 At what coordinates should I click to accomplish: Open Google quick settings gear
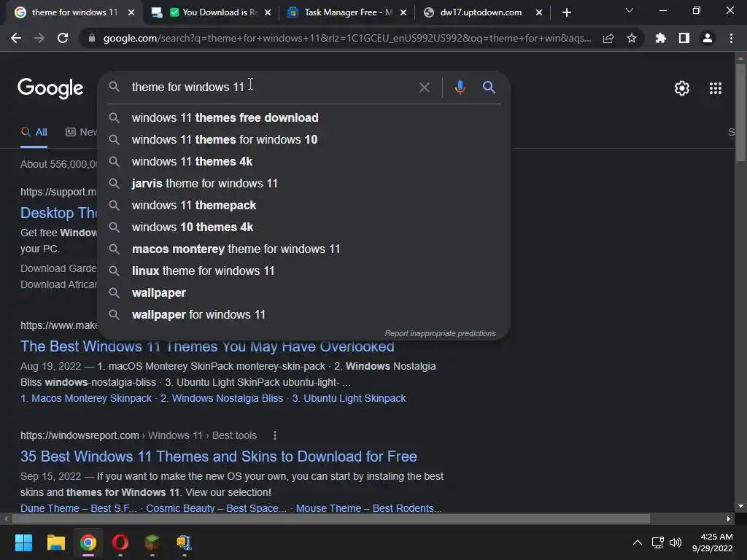[x=682, y=88]
